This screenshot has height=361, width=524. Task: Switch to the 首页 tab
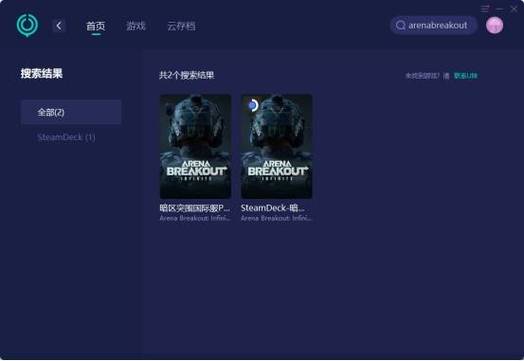(96, 26)
